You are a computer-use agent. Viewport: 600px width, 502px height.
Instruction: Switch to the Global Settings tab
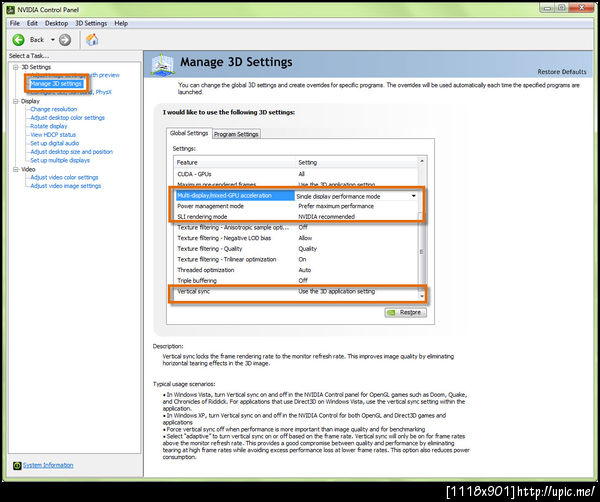click(x=189, y=133)
